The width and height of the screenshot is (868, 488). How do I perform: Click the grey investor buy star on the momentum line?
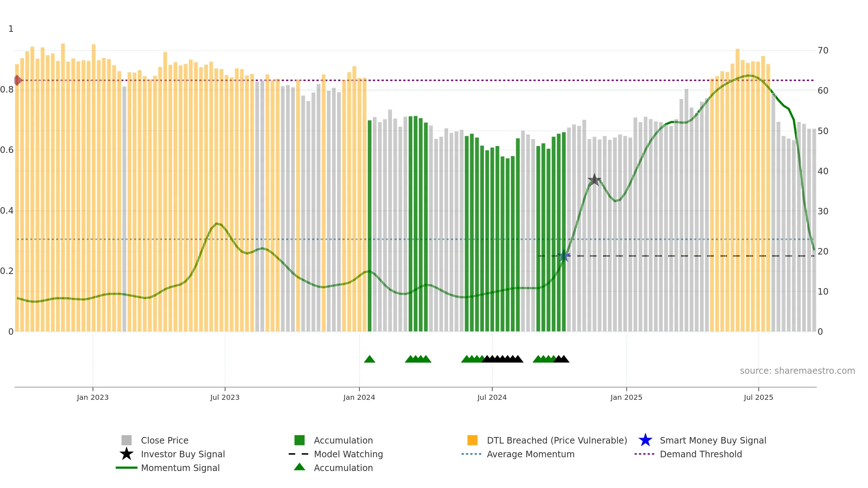pyautogui.click(x=594, y=179)
